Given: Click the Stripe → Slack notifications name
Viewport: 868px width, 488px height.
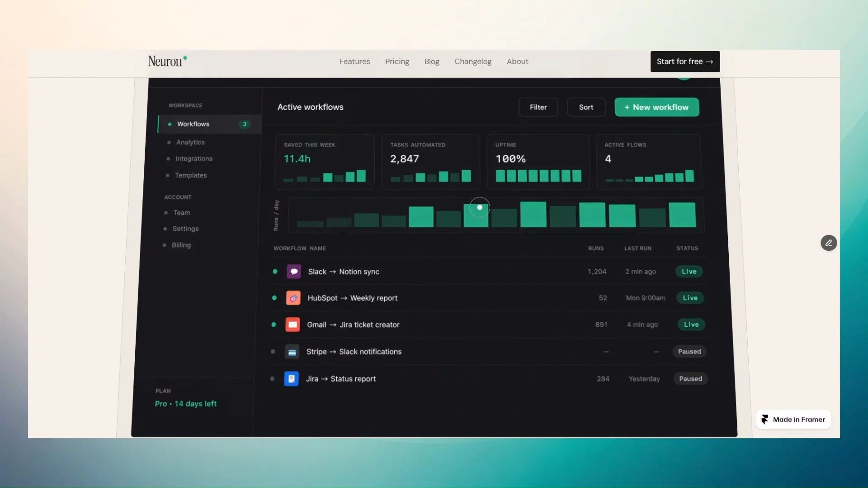Looking at the screenshot, I should [354, 352].
